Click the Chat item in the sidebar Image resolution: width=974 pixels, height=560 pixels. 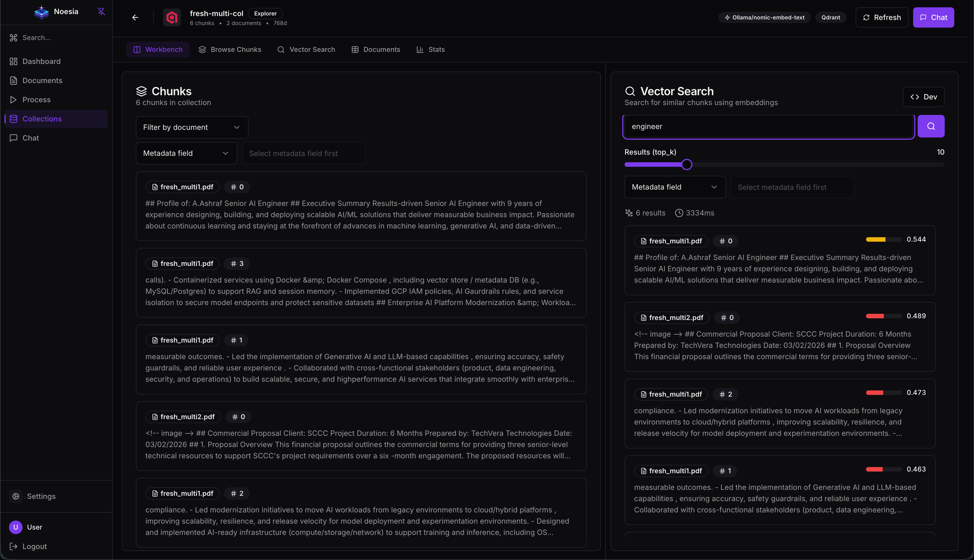31,138
